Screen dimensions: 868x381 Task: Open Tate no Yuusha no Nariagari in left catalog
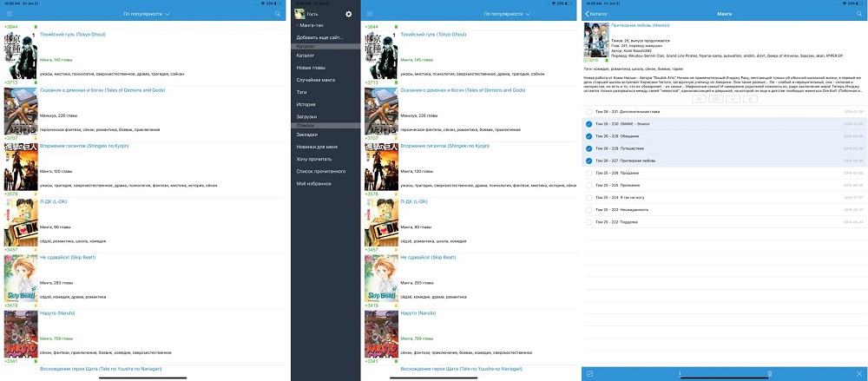point(101,369)
